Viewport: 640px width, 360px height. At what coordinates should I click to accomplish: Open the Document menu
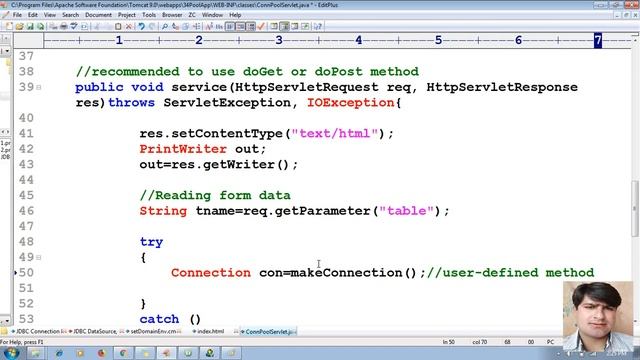click(x=98, y=15)
